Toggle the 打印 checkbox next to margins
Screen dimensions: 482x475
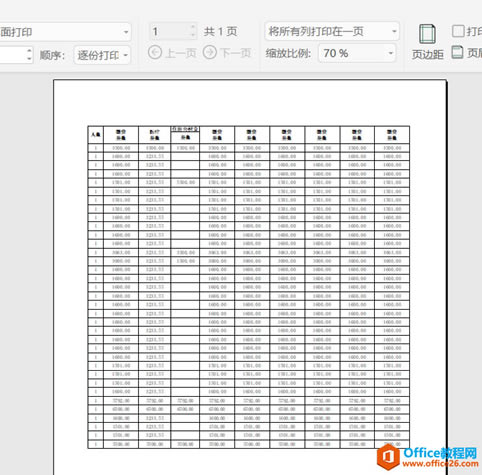[458, 31]
